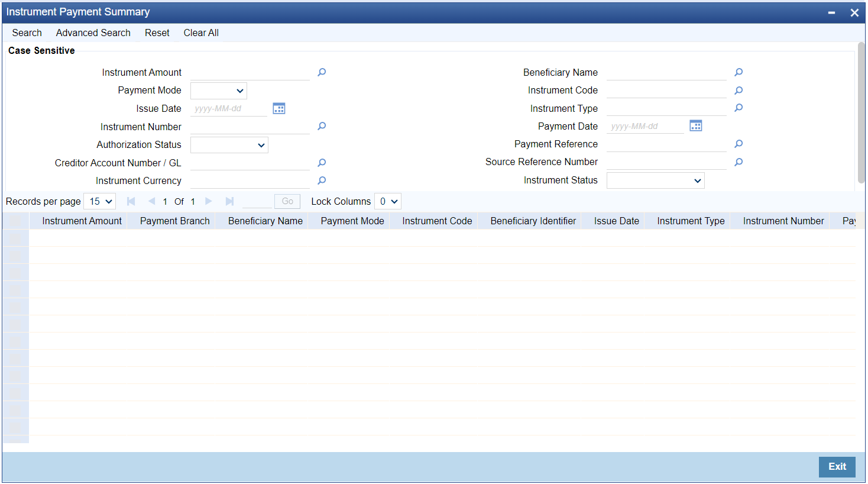Click the Payment Branch column header

(175, 221)
